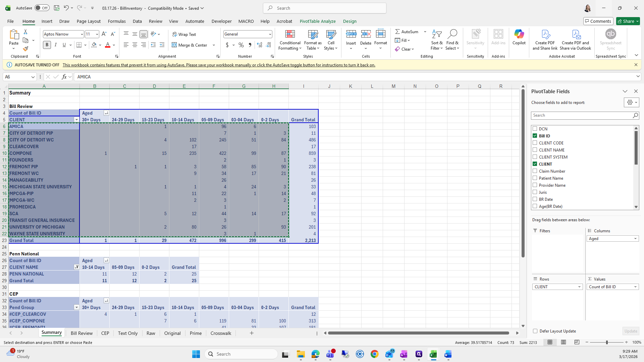Open the CLIENT row filter dropdown
The image size is (644, 362).
tap(76, 120)
